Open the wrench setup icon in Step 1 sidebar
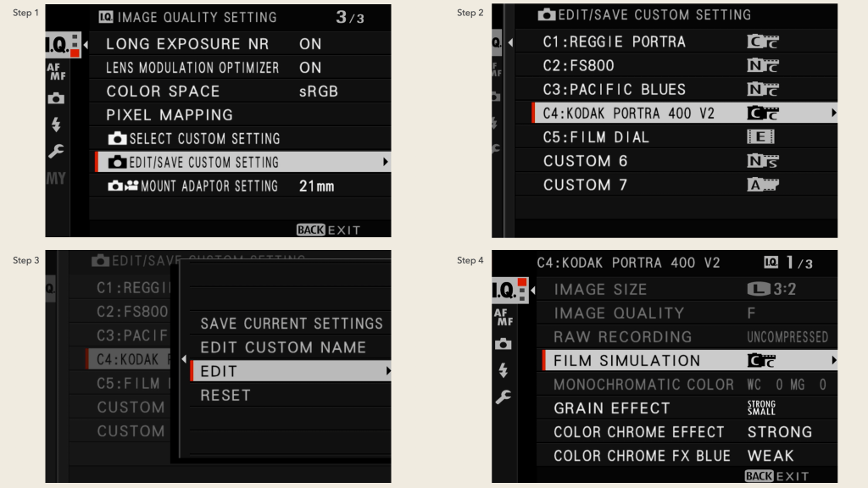This screenshot has width=868, height=488. [56, 151]
